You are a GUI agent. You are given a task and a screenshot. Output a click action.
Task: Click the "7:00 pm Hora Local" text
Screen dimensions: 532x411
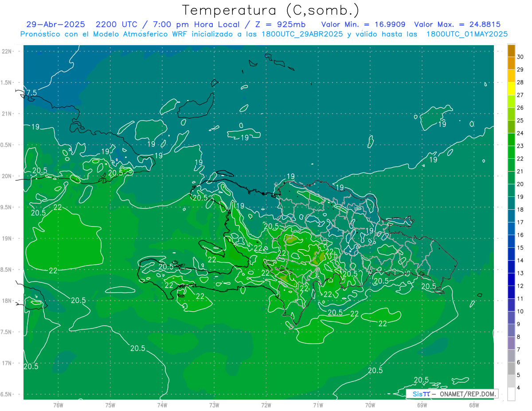195,24
